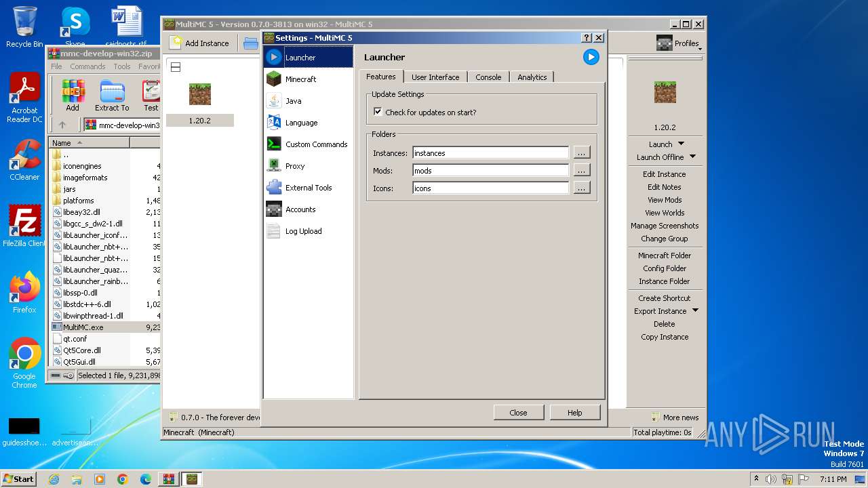
Task: Click Create Shortcut in side panel
Action: point(665,298)
